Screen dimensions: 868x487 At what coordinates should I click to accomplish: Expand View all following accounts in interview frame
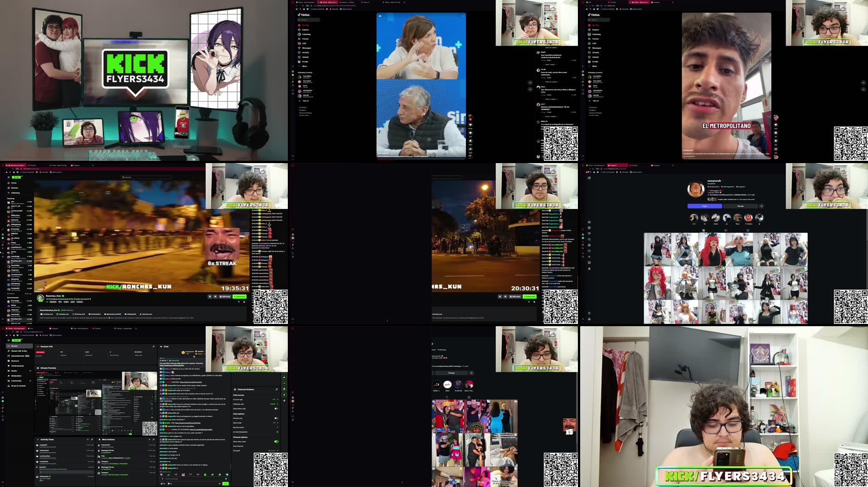pos(304,101)
